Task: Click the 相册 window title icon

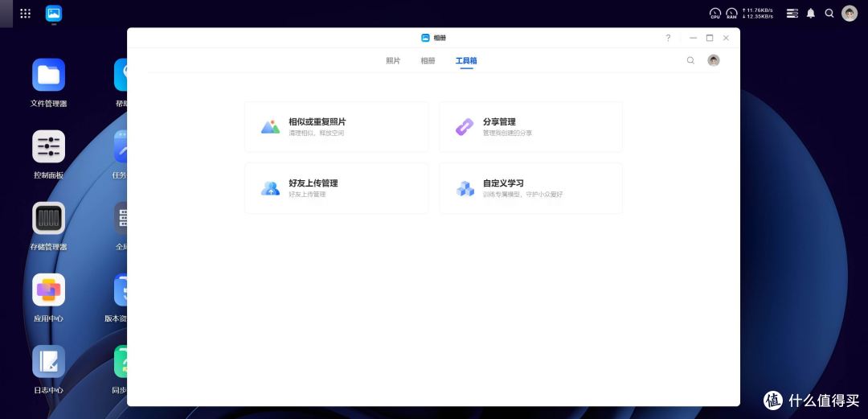Action: pyautogui.click(x=425, y=39)
